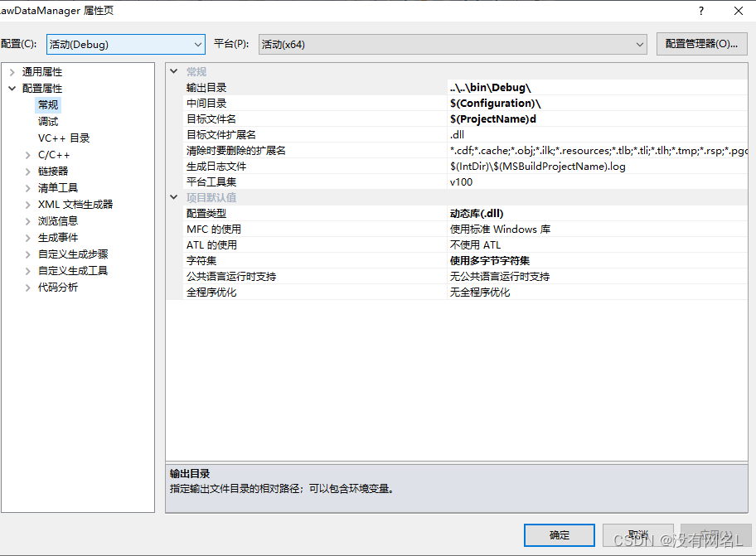Expand the 链接器 tree node
Viewport: 756px width, 556px height.
[27, 171]
